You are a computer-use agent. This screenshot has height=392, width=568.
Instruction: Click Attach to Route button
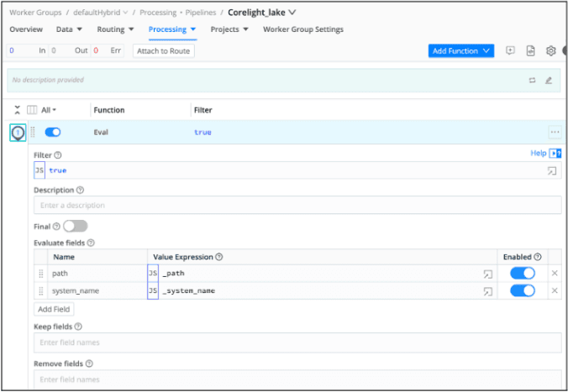click(x=163, y=51)
